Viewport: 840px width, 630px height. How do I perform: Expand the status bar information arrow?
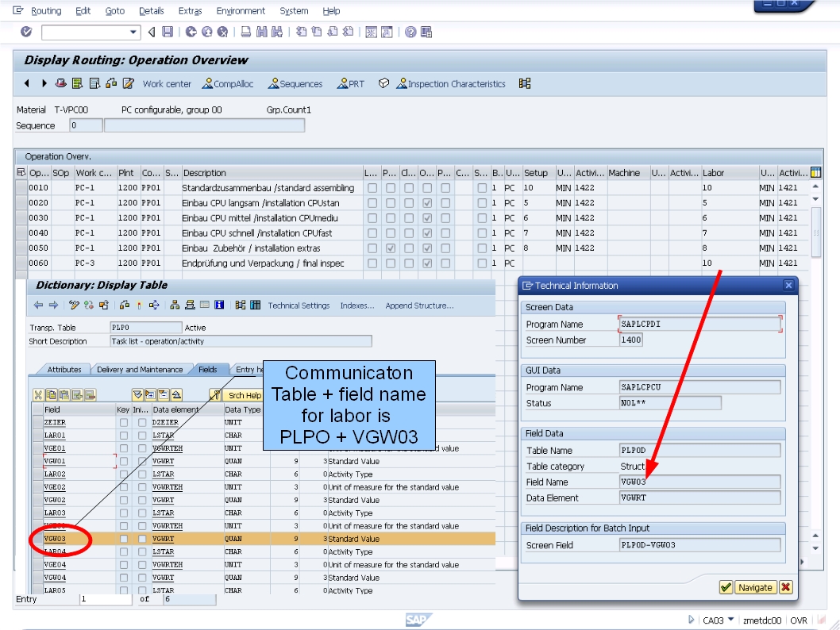692,620
